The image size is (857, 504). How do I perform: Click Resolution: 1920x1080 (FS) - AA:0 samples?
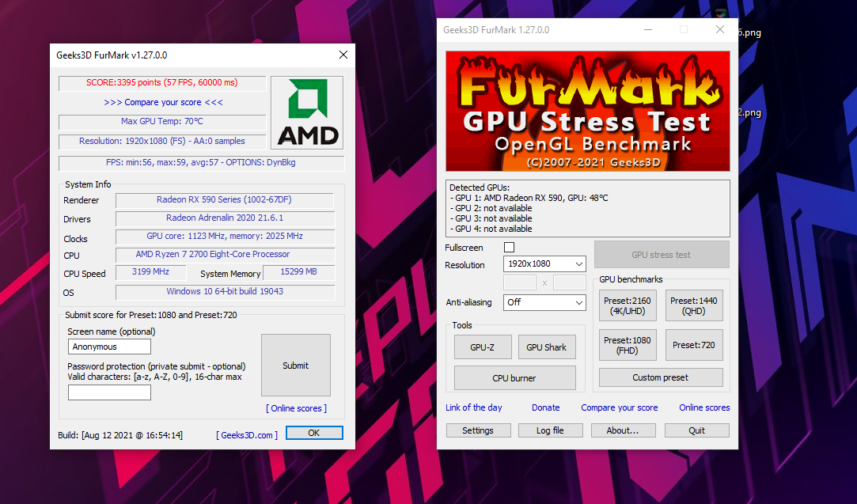(x=161, y=141)
